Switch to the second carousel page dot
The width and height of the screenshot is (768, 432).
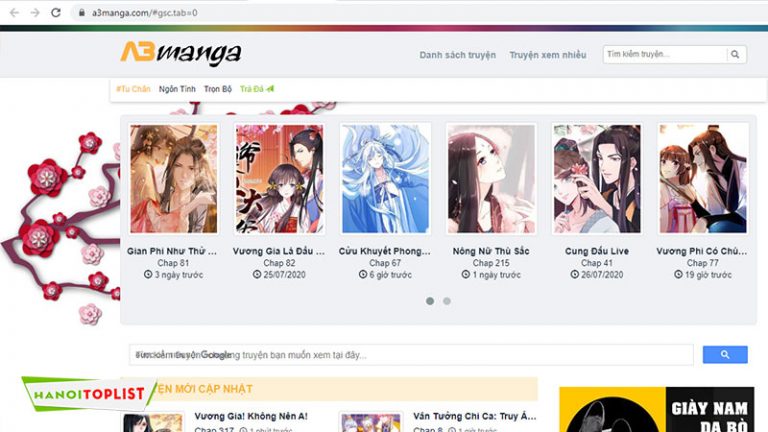pyautogui.click(x=447, y=300)
